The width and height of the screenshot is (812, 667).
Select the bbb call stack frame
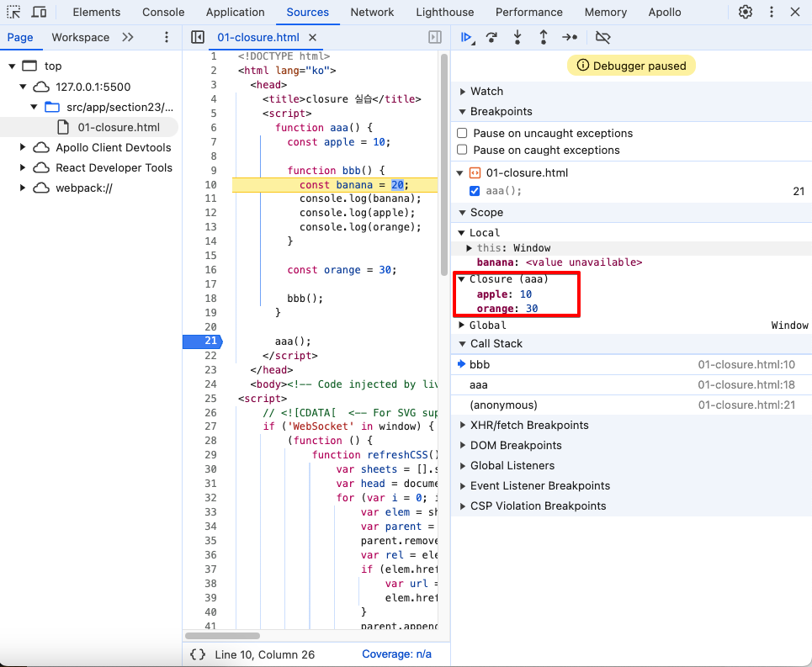(x=631, y=365)
